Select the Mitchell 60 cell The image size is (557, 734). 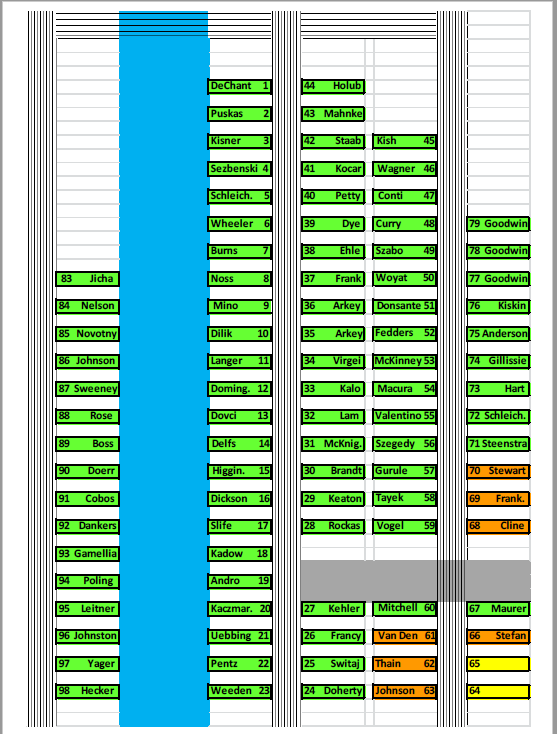point(405,609)
